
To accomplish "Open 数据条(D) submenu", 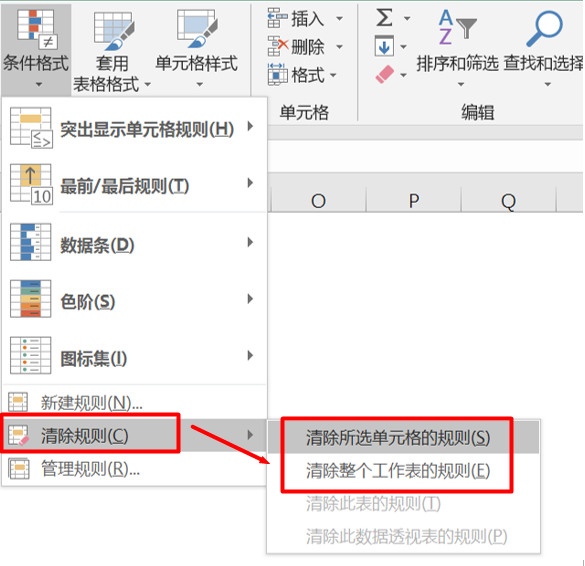I will click(x=134, y=243).
